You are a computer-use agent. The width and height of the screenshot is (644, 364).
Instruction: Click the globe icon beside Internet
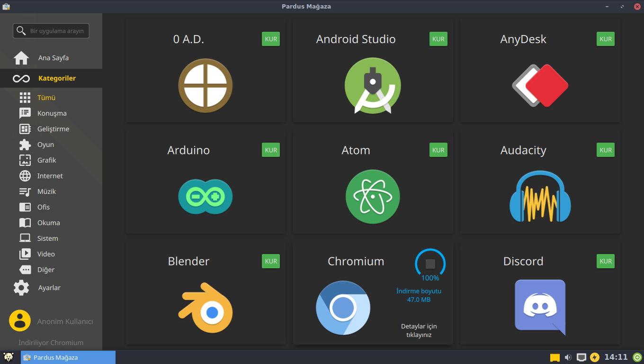25,176
